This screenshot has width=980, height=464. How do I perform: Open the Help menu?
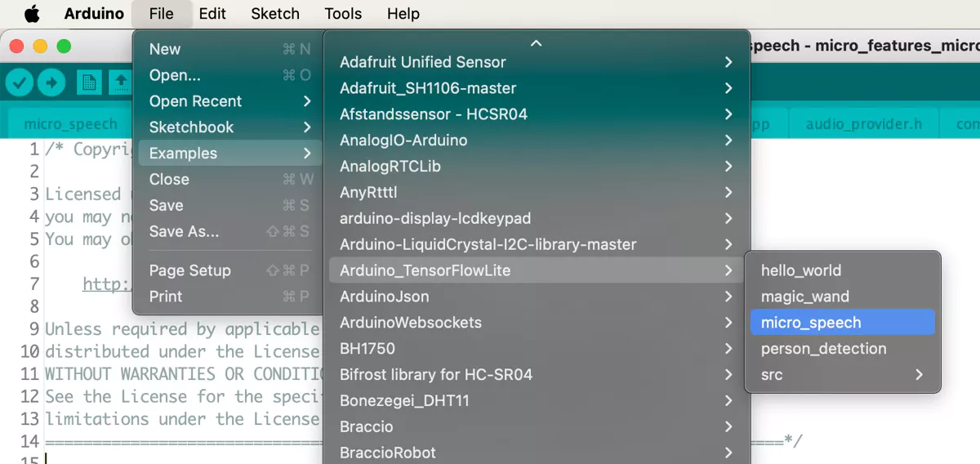pyautogui.click(x=403, y=13)
